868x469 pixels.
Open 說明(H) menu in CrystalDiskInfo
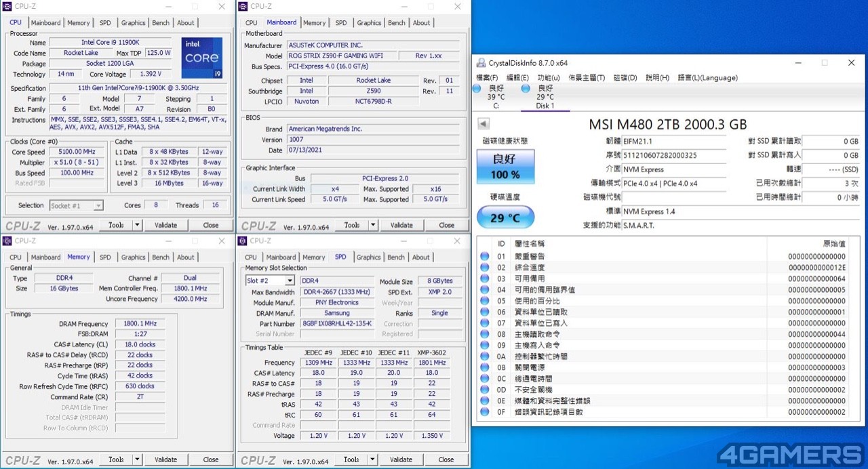657,78
